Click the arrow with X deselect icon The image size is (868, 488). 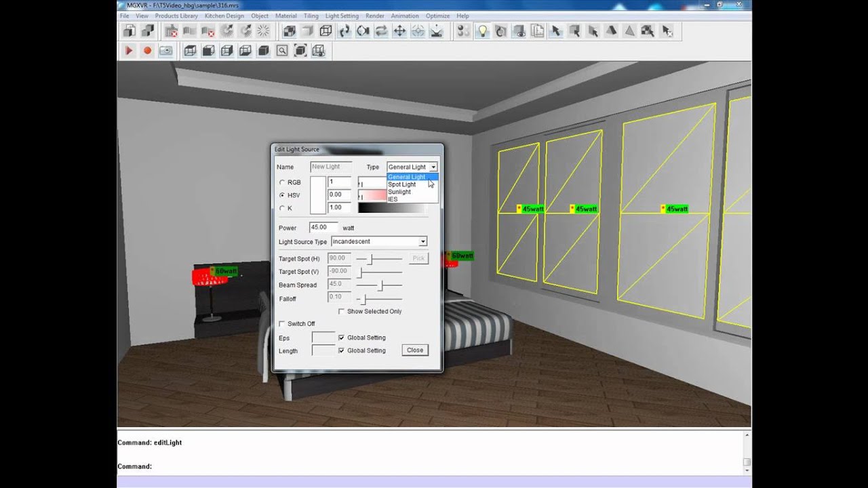(667, 30)
